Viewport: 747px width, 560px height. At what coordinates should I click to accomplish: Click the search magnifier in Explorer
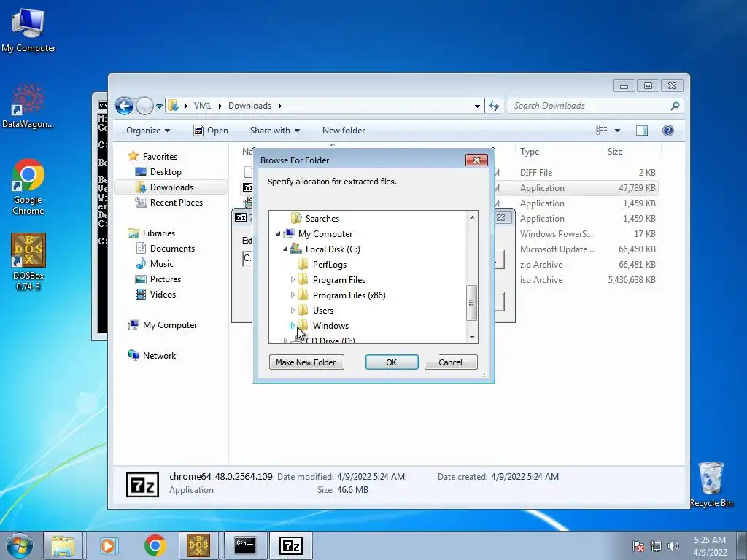(x=675, y=106)
